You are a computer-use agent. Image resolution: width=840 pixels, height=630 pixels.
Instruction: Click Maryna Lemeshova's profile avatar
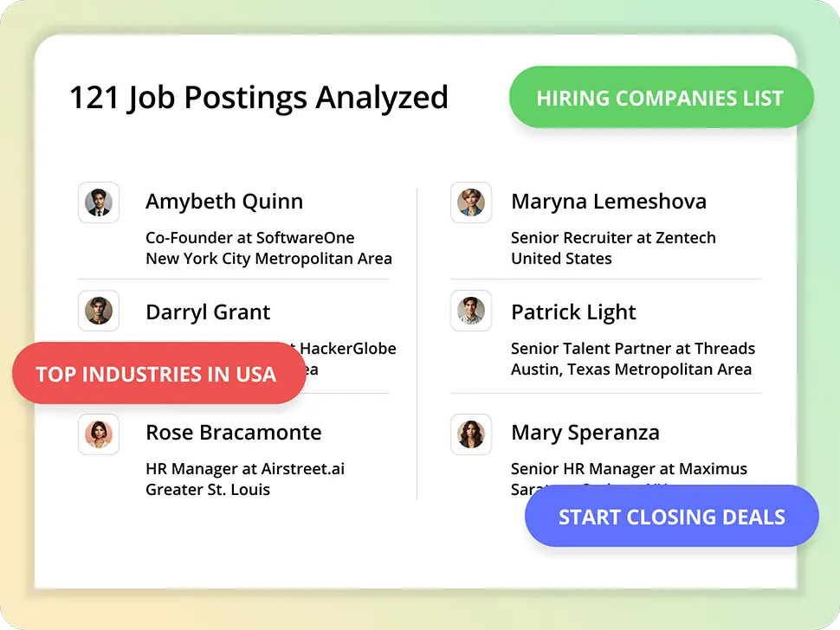471,202
